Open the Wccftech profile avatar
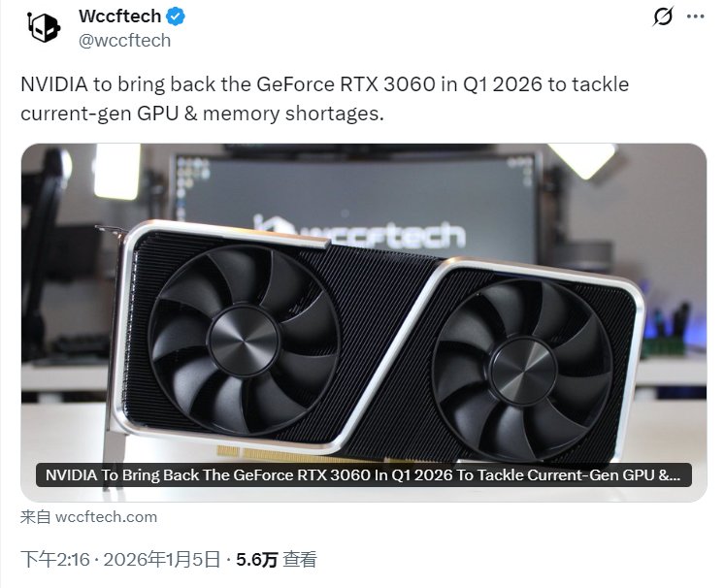The width and height of the screenshot is (725, 588). [44, 28]
